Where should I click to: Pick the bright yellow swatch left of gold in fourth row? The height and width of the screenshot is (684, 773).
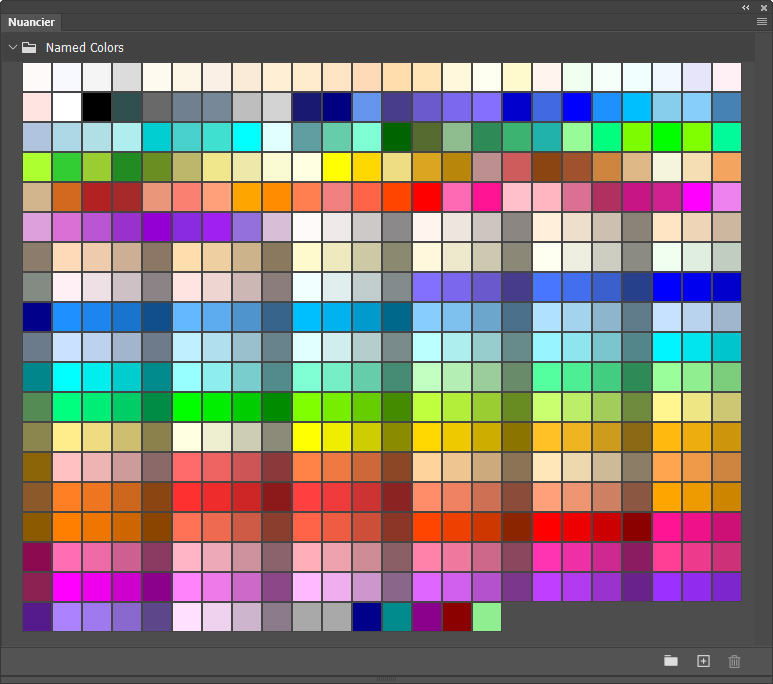(337, 167)
